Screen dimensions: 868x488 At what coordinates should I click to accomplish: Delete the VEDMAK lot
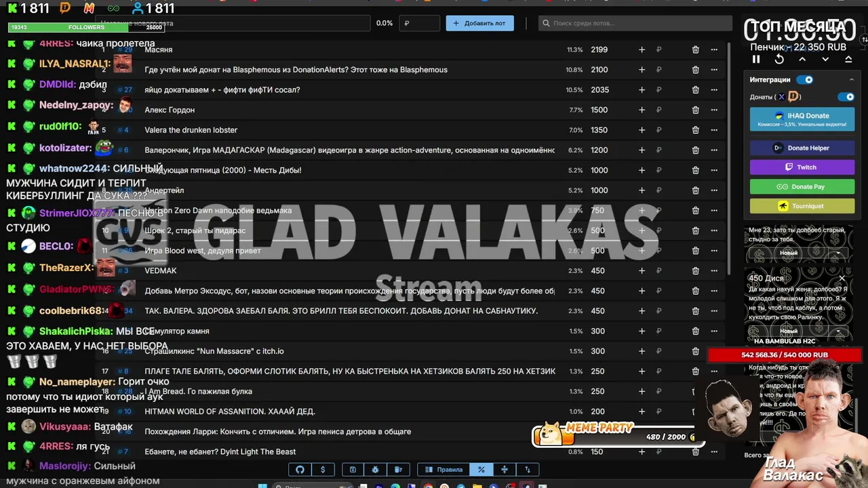[695, 270]
